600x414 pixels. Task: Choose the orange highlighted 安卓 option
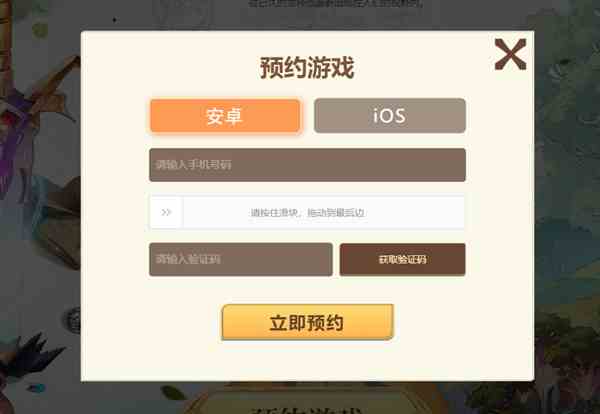tap(225, 116)
